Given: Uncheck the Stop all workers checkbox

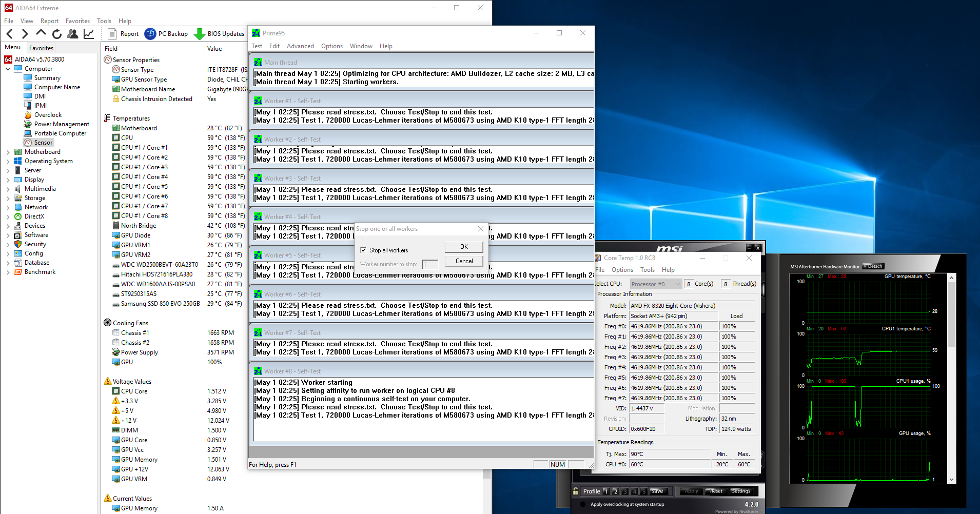Looking at the screenshot, I should pyautogui.click(x=363, y=250).
